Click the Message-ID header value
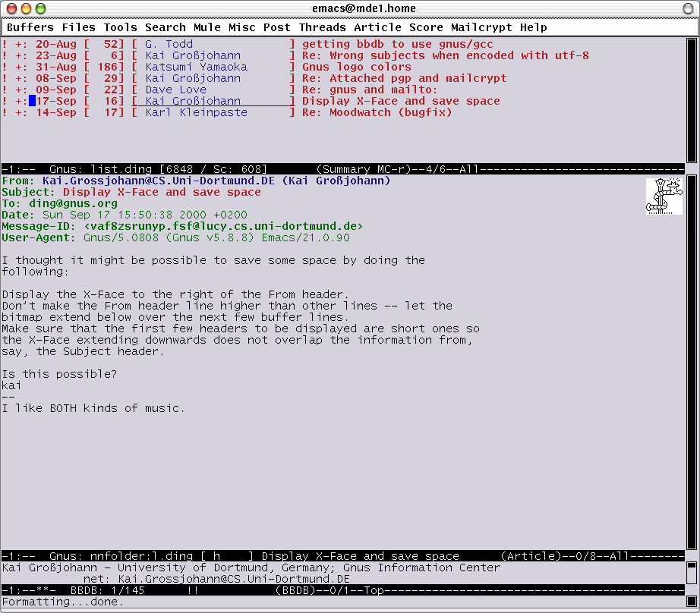This screenshot has width=700, height=613. (x=223, y=226)
